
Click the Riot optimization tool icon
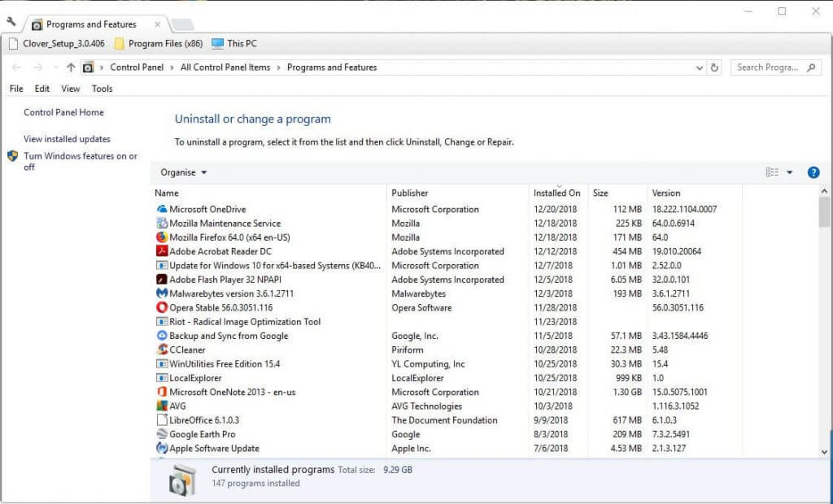click(162, 322)
